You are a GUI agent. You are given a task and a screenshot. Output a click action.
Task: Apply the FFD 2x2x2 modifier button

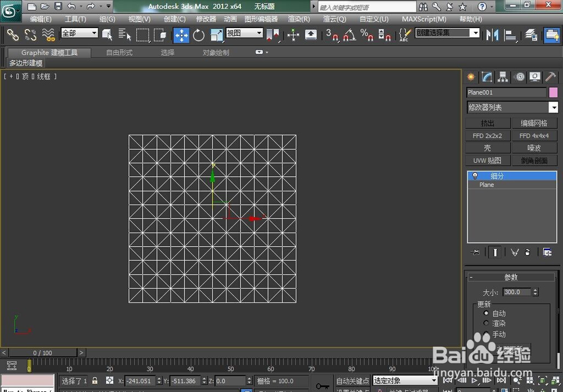click(x=488, y=136)
